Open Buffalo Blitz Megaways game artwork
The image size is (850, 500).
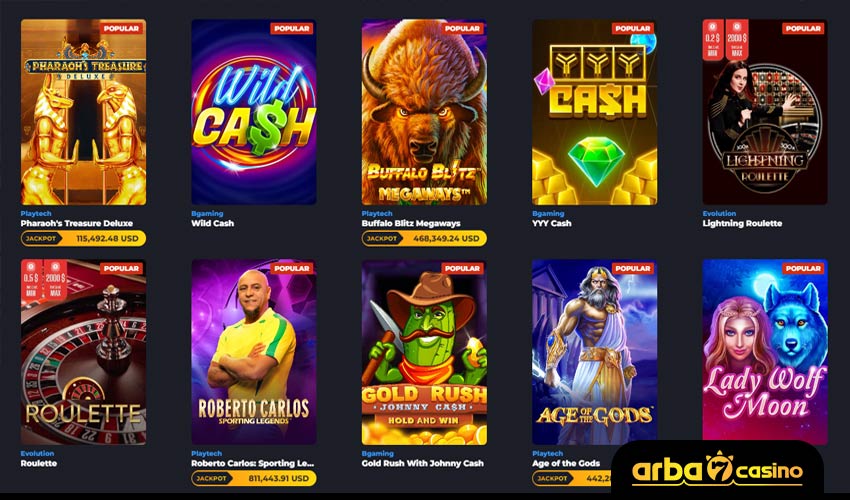(424, 112)
